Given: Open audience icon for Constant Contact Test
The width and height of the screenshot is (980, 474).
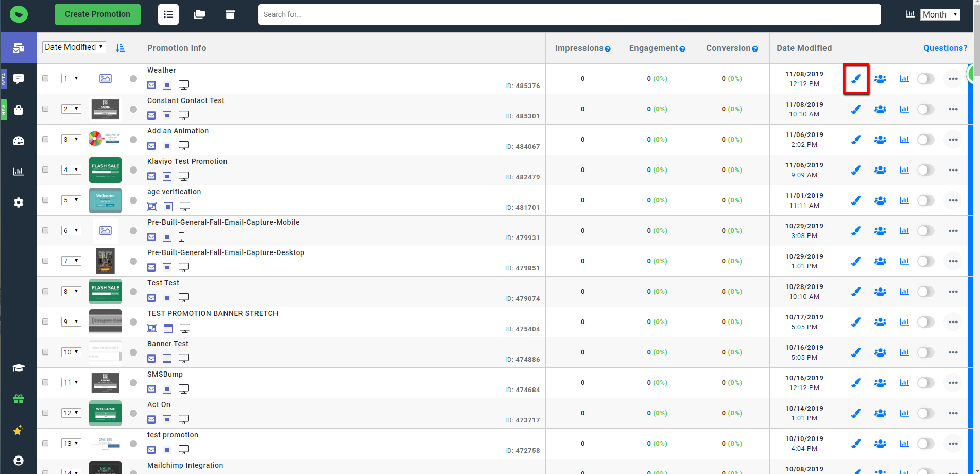Looking at the screenshot, I should (880, 109).
